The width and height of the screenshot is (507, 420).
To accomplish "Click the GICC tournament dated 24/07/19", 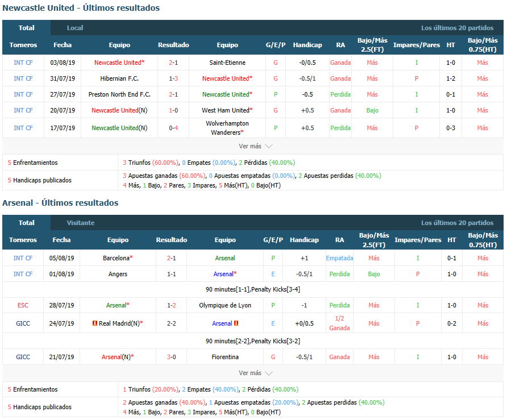I will pyautogui.click(x=23, y=323).
